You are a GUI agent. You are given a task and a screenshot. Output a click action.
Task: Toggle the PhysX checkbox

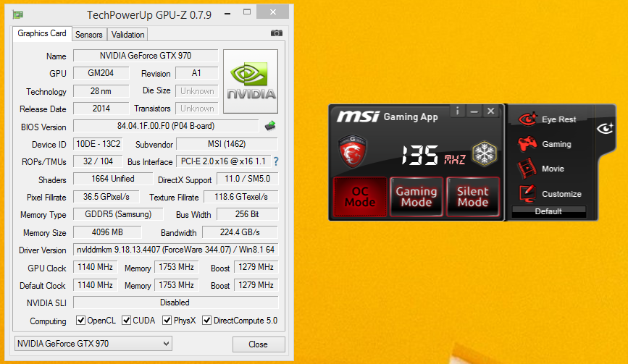[167, 321]
